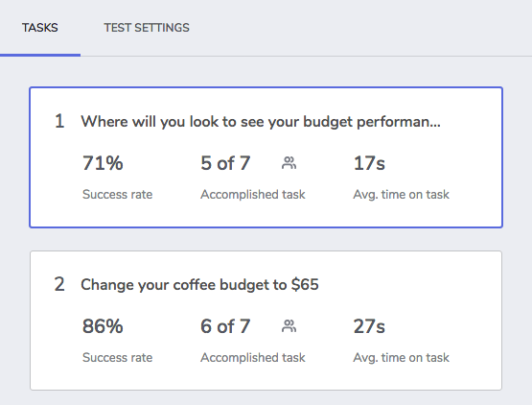532x405 pixels.
Task: Click the participants icon beside 6 of 7
Action: (289, 326)
